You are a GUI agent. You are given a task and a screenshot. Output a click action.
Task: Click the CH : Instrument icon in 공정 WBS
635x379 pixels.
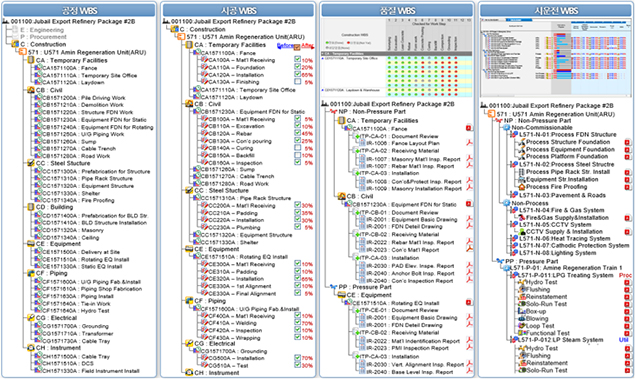[x=30, y=347]
